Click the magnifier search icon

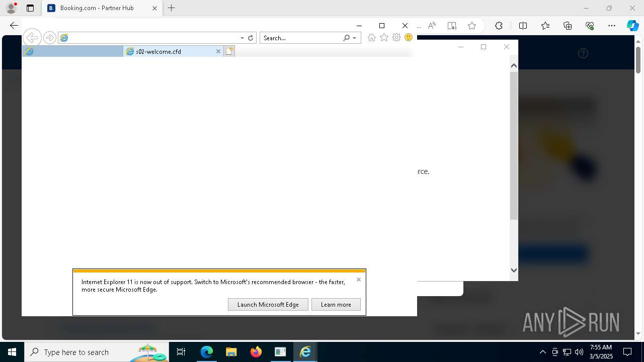346,38
